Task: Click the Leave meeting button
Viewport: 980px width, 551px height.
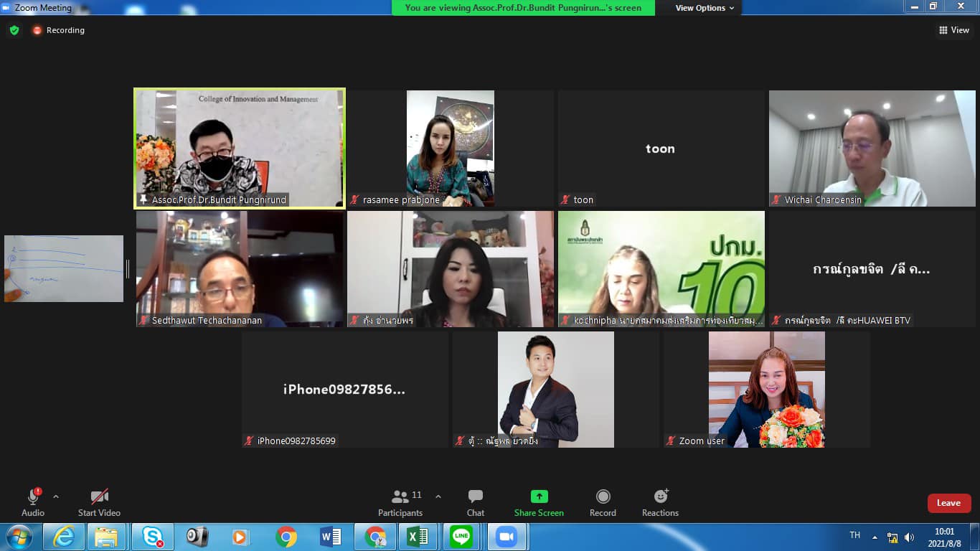Action: (x=948, y=503)
